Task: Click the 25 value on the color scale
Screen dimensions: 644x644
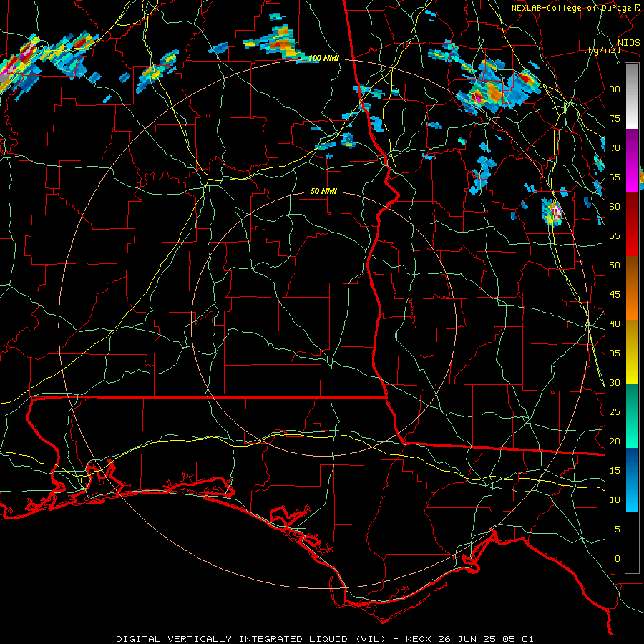Action: (x=615, y=412)
